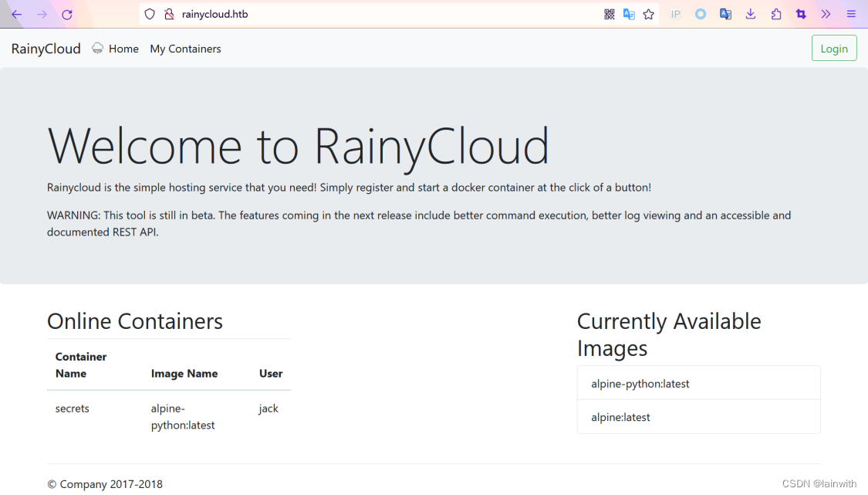Click the IP extension icon
The height and width of the screenshot is (495, 868).
click(675, 15)
